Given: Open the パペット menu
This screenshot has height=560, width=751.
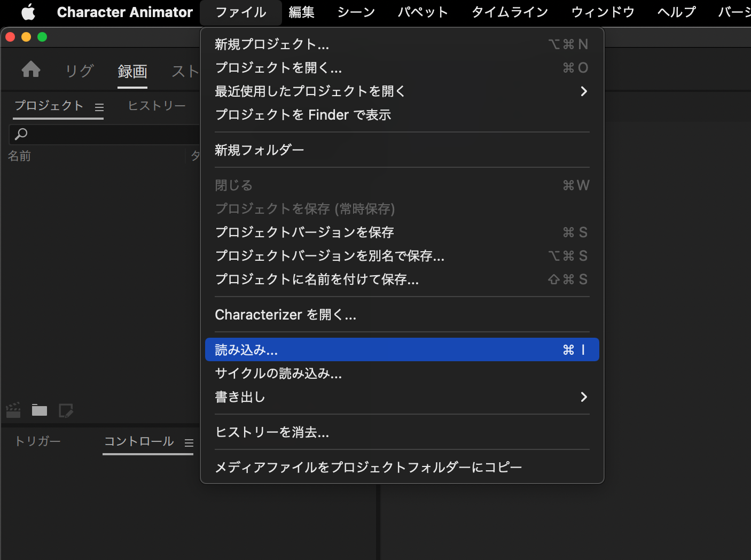Looking at the screenshot, I should [423, 12].
